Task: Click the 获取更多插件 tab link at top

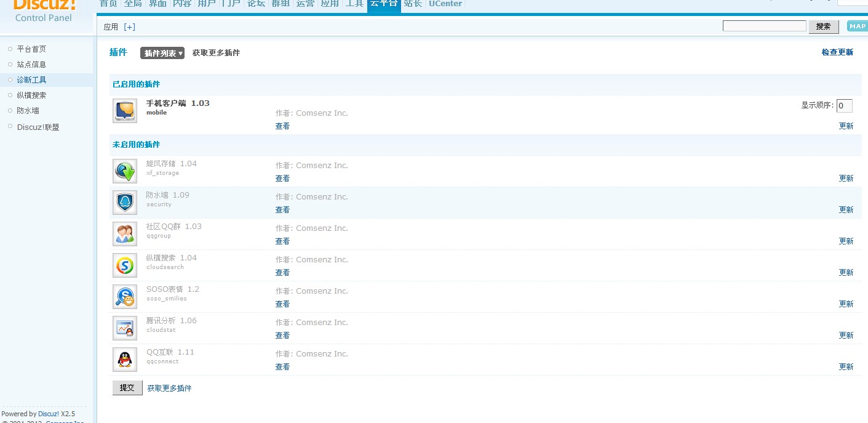Action: click(216, 53)
